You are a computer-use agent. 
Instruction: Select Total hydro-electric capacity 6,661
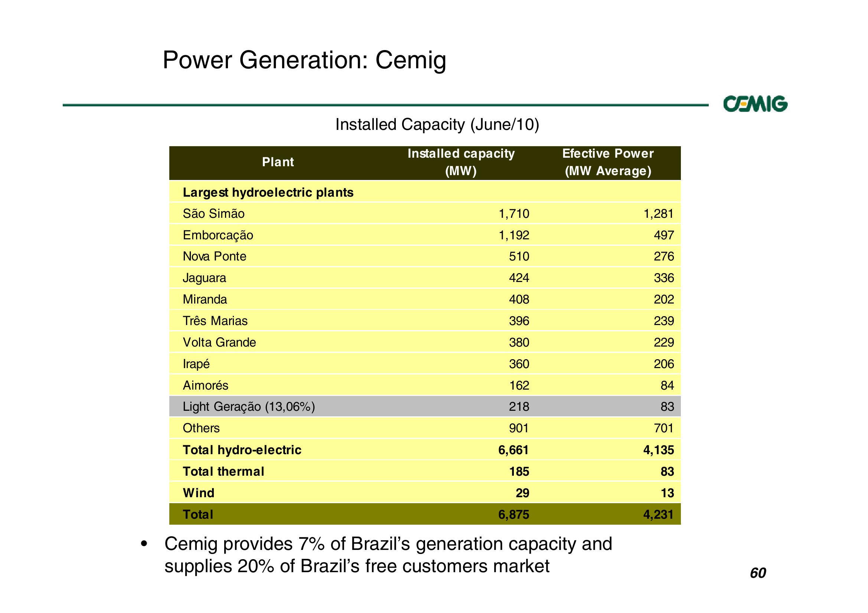pos(514,450)
